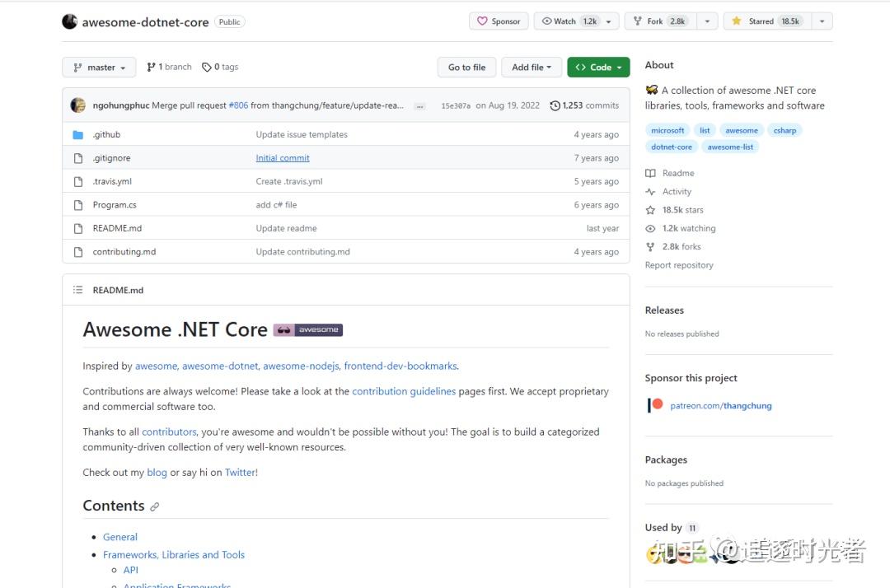Toggle the Sponsor heart button

499,21
